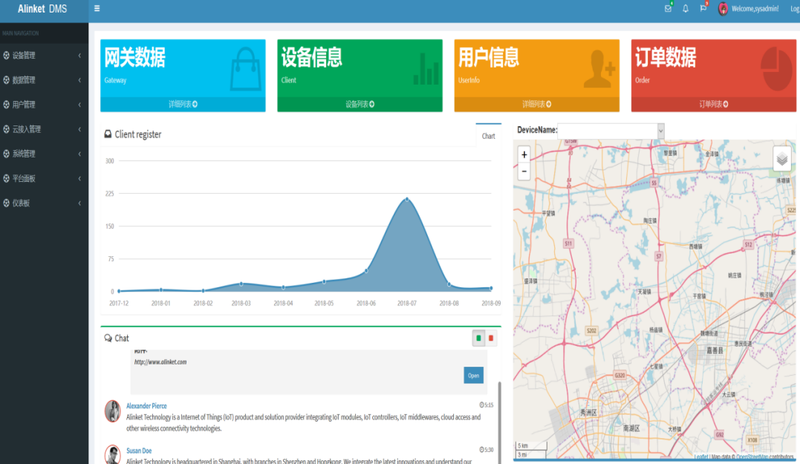Expand 设备管理 sidebar menu
800x464 pixels.
click(x=44, y=55)
